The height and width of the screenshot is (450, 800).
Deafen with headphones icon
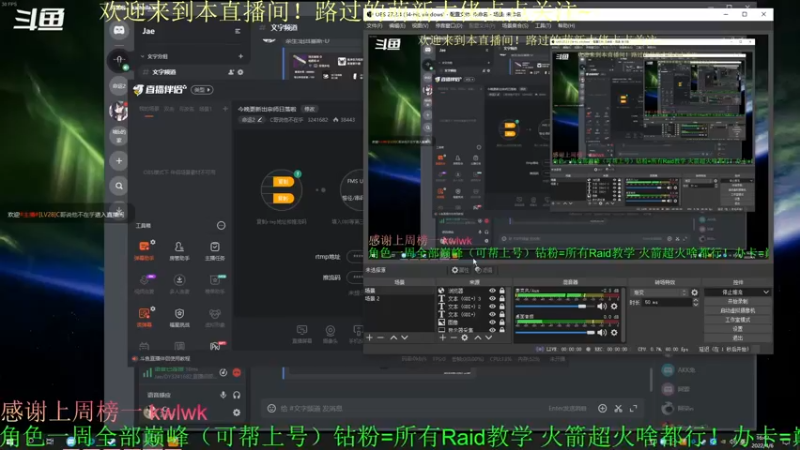(237, 395)
